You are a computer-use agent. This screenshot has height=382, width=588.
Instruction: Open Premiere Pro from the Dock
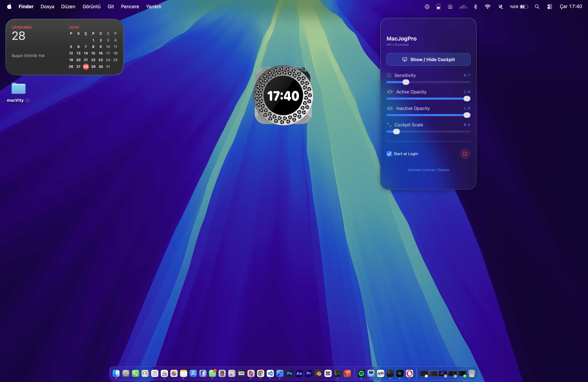(309, 373)
